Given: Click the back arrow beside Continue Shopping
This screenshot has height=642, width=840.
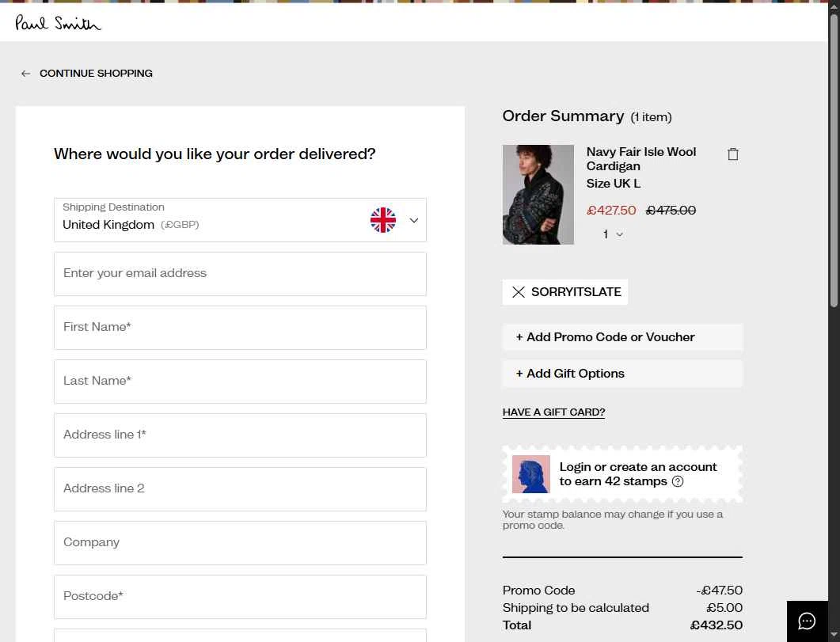Looking at the screenshot, I should coord(25,74).
